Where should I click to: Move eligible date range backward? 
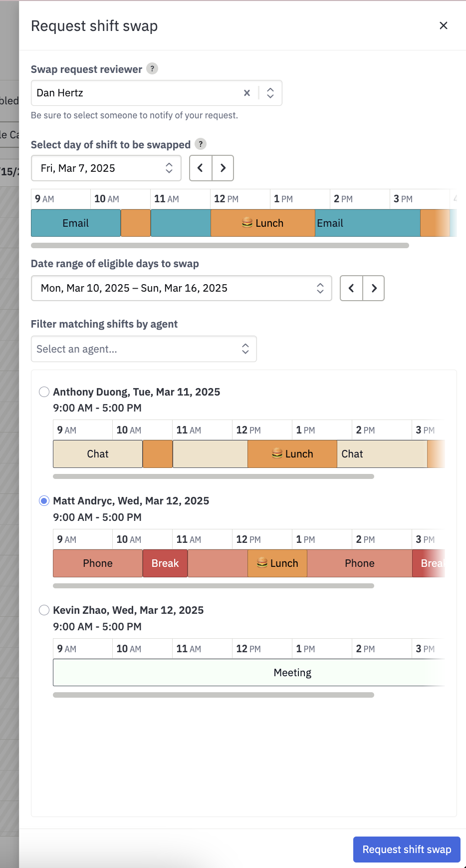click(351, 288)
